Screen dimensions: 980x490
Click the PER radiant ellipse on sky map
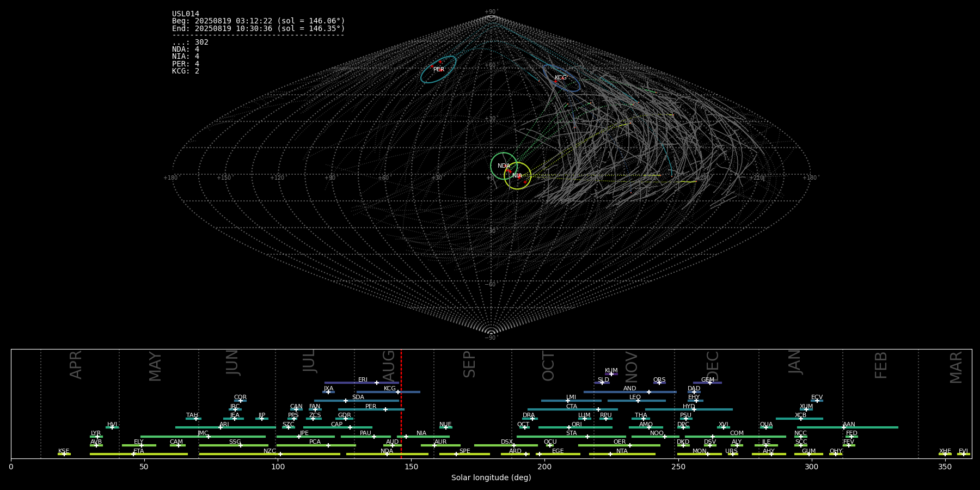click(x=438, y=69)
